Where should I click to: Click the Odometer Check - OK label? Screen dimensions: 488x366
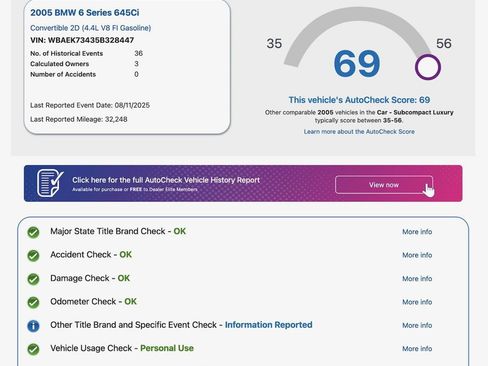coord(93,301)
